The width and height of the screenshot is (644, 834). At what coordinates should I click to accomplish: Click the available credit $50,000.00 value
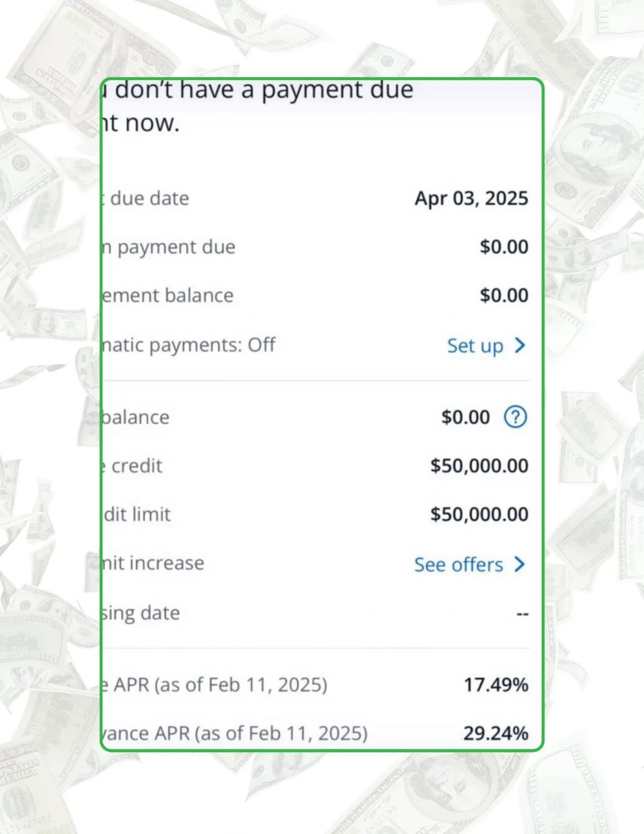pos(479,466)
